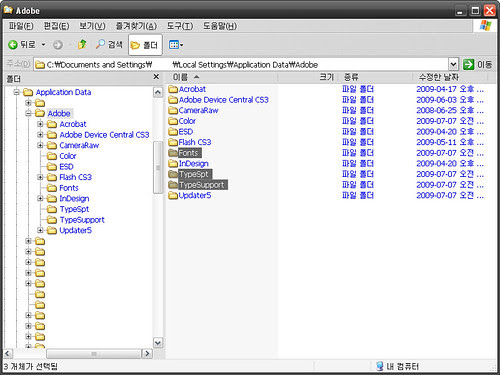Click the tree pane scroll down arrow
Viewport: 500px width, 375px height.
[x=158, y=343]
